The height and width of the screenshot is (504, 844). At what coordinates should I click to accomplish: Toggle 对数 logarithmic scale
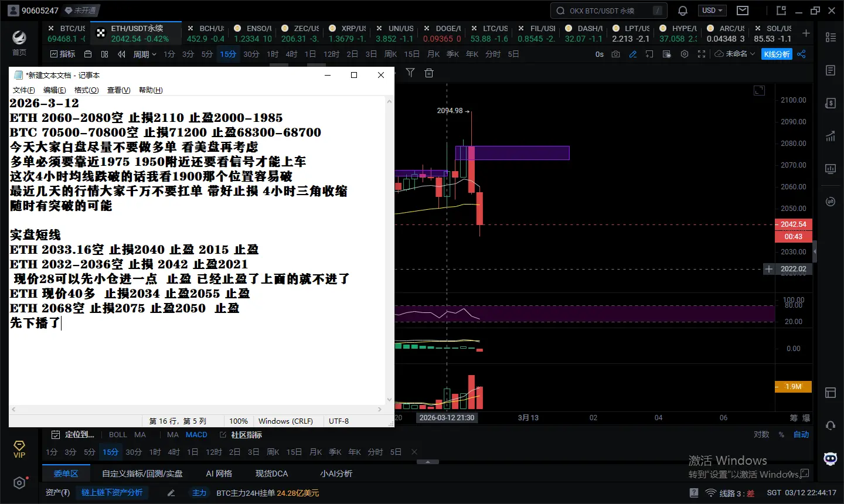[761, 435]
